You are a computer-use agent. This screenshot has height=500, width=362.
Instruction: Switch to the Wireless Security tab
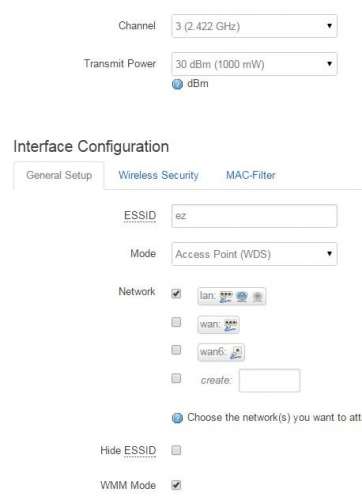pyautogui.click(x=158, y=175)
